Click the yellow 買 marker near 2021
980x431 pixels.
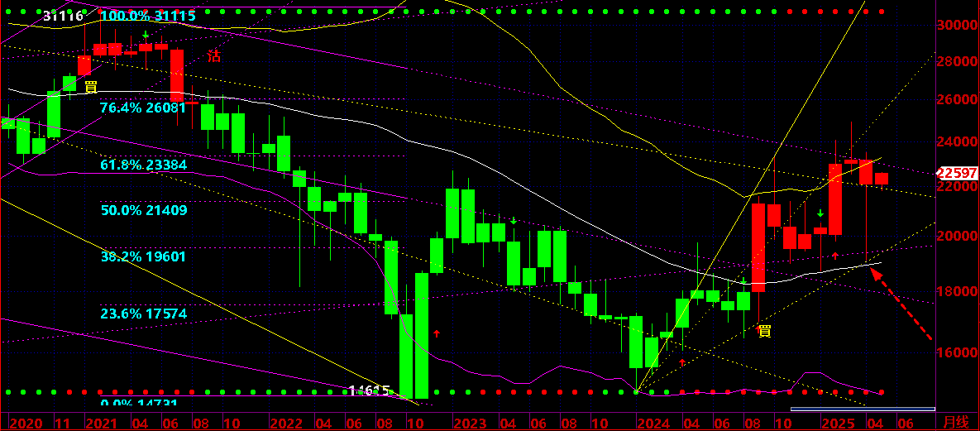click(91, 87)
